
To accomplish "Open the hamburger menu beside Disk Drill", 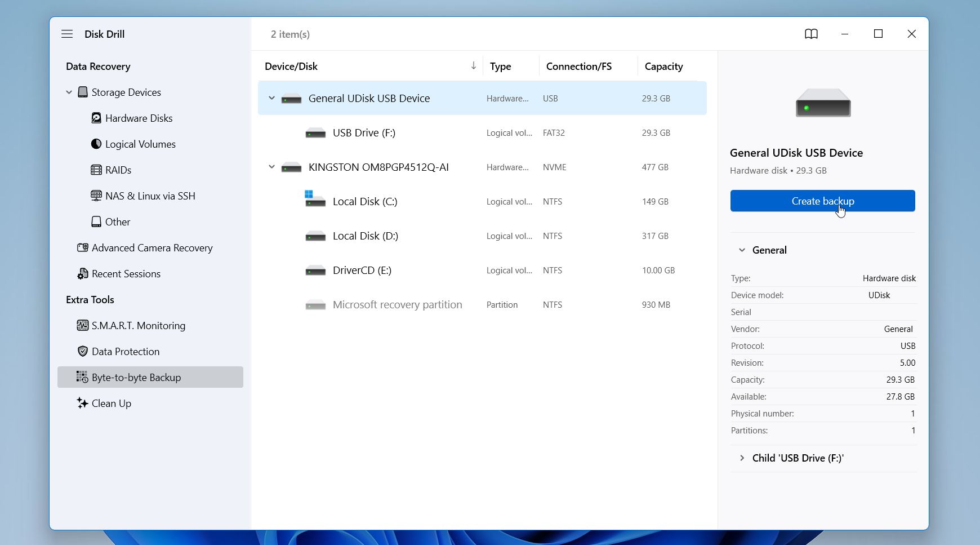I will [67, 34].
